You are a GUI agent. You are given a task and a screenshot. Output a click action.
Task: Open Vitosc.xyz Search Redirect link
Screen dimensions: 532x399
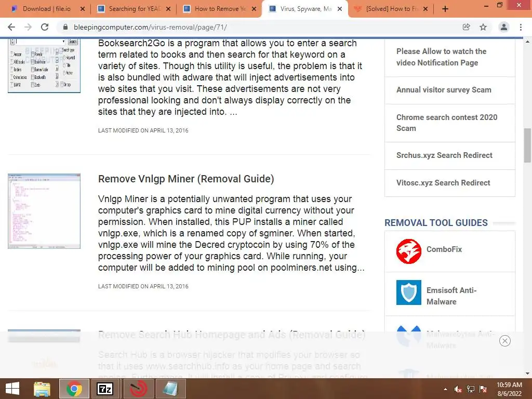pos(443,183)
